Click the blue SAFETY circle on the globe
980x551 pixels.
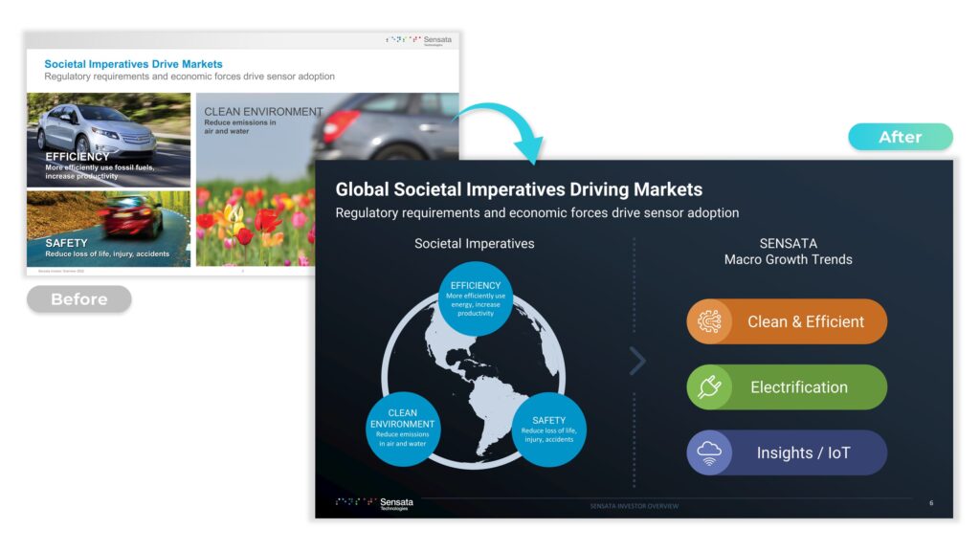(x=548, y=430)
